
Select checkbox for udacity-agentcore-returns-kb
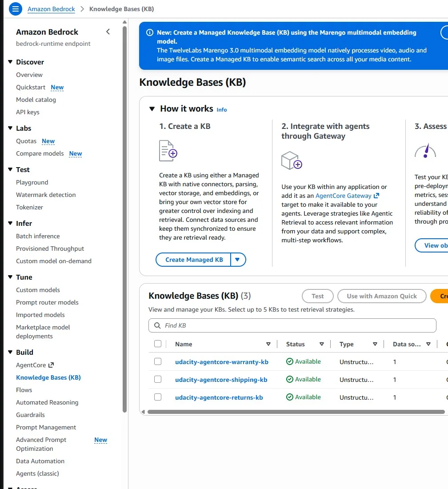(158, 397)
